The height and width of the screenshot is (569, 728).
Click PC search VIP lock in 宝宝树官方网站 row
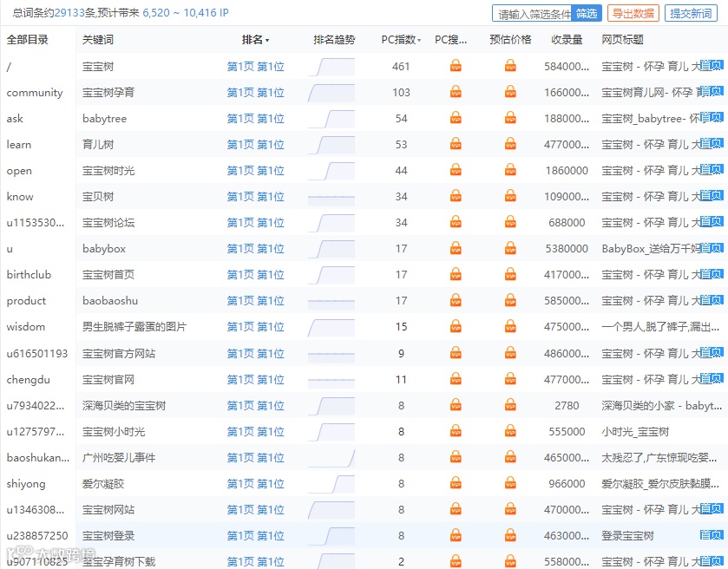(456, 353)
